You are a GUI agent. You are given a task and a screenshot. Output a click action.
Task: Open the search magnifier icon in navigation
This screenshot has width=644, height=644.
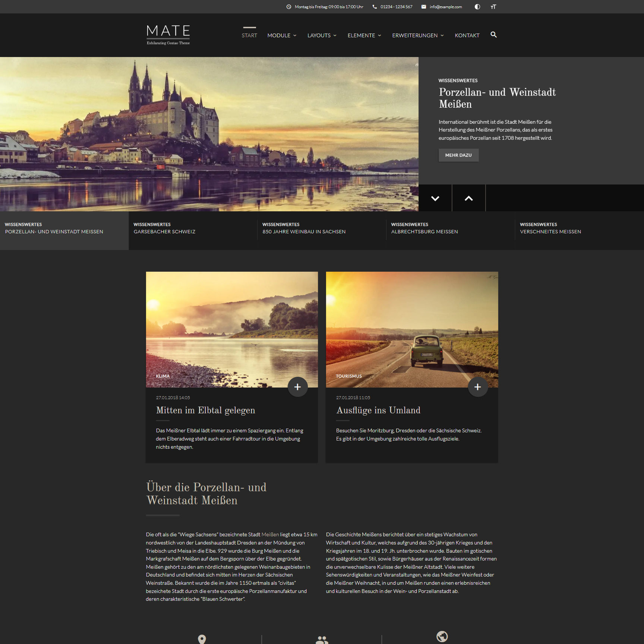coord(493,35)
